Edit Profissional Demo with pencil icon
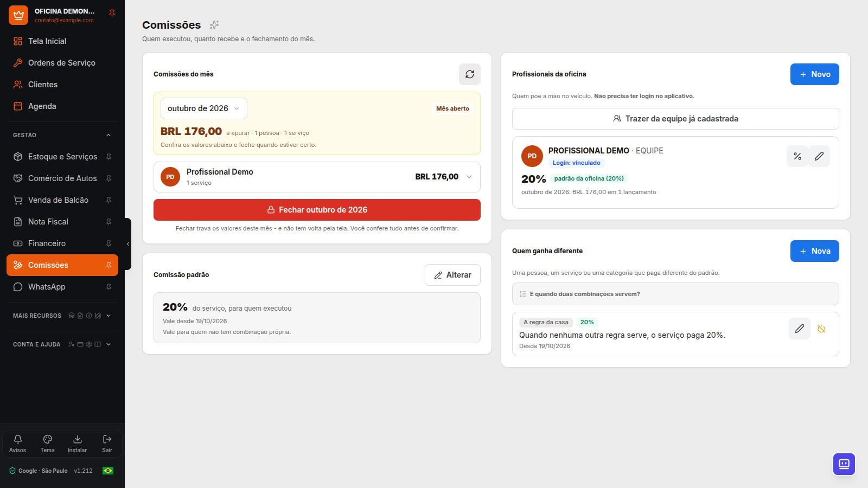 (x=819, y=156)
